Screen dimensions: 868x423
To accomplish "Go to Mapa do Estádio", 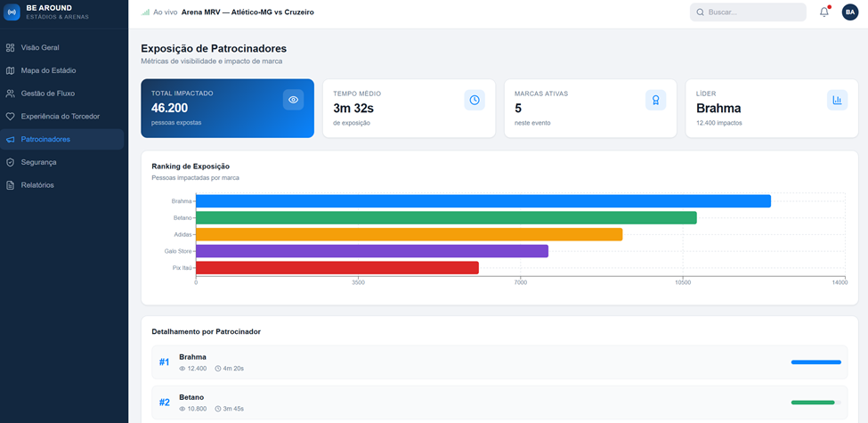I will (x=62, y=70).
